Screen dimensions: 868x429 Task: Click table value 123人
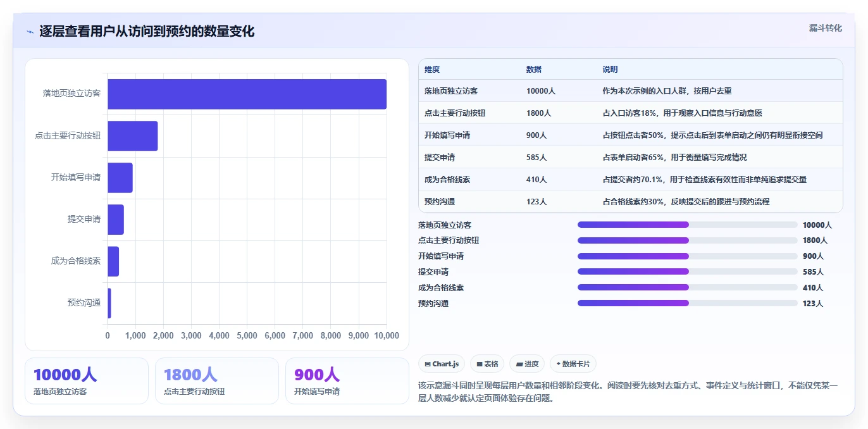[536, 202]
